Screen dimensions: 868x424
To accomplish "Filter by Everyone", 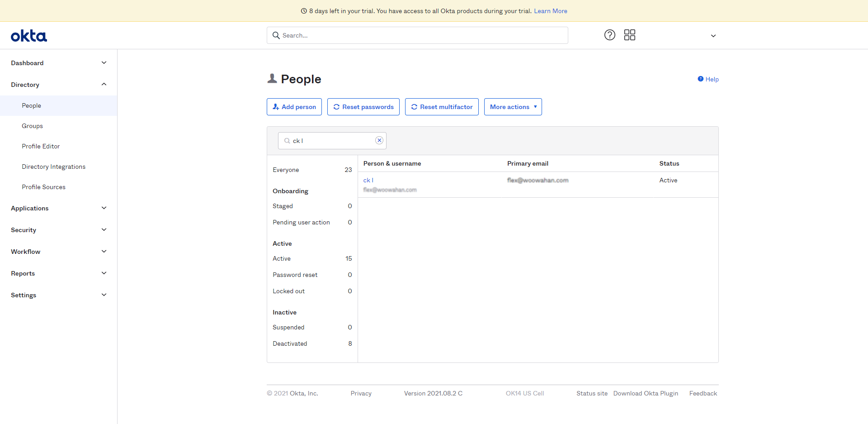I will coord(312,170).
